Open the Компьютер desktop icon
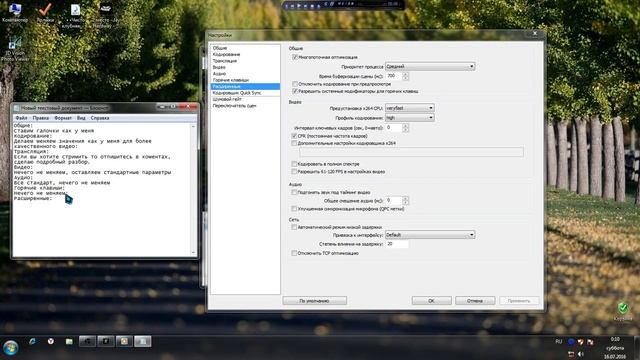This screenshot has height=360, width=640. 15,12
